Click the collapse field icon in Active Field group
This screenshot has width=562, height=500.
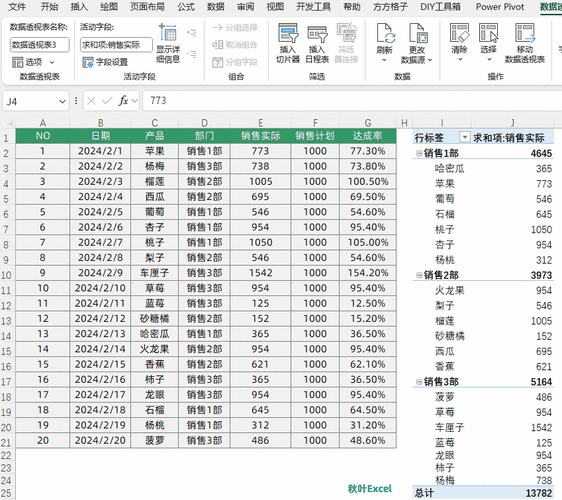point(191,54)
